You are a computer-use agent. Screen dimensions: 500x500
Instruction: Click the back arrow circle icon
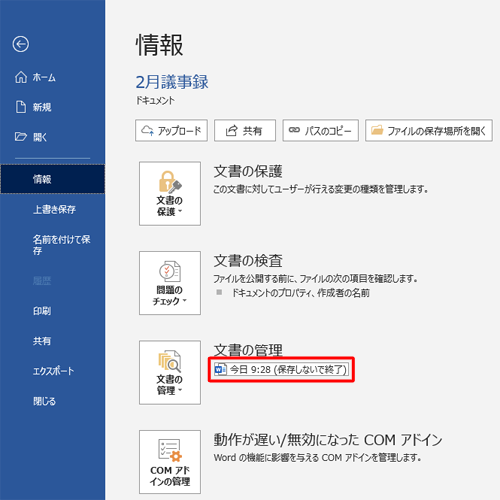[x=21, y=44]
